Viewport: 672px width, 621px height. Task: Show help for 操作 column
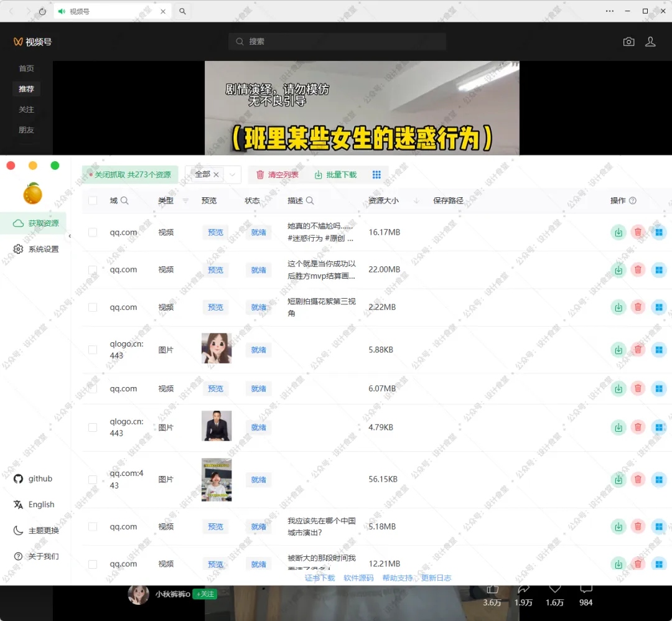click(633, 200)
